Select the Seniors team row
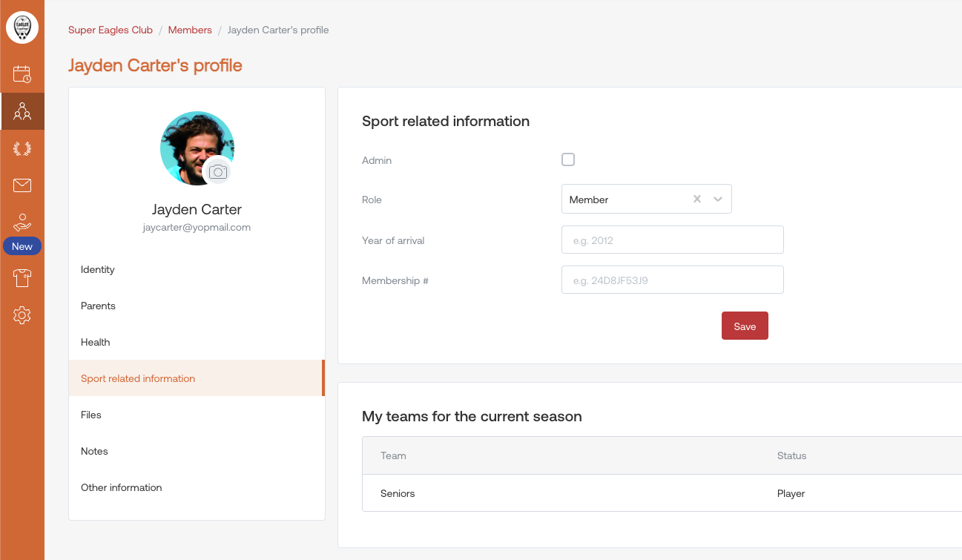The image size is (962, 560). (x=398, y=493)
